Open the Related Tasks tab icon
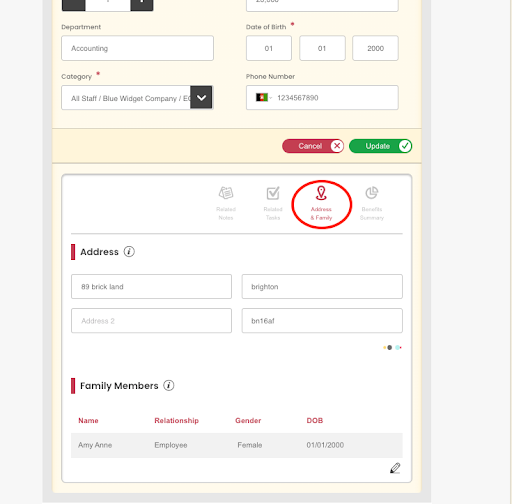The width and height of the screenshot is (512, 504). tap(273, 193)
